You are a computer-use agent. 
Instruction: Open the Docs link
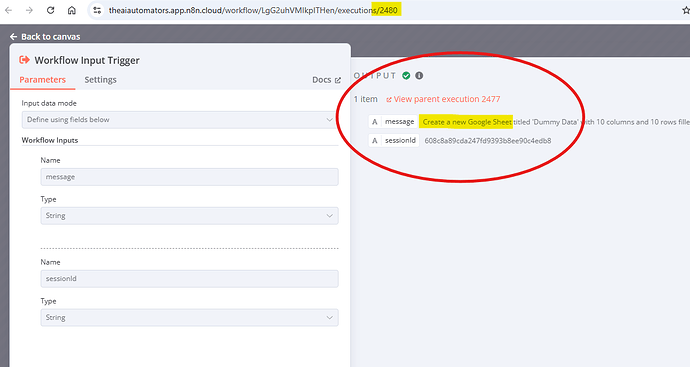click(326, 80)
